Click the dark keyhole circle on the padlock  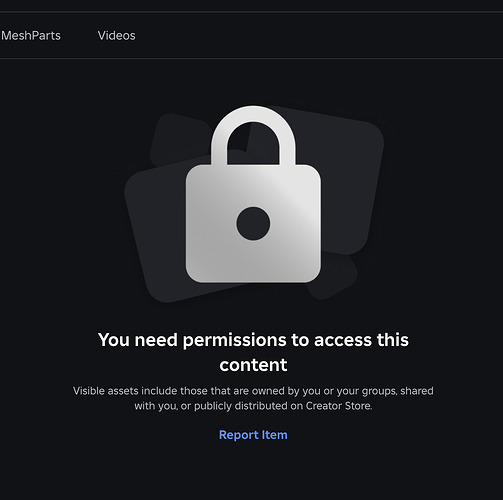253,223
